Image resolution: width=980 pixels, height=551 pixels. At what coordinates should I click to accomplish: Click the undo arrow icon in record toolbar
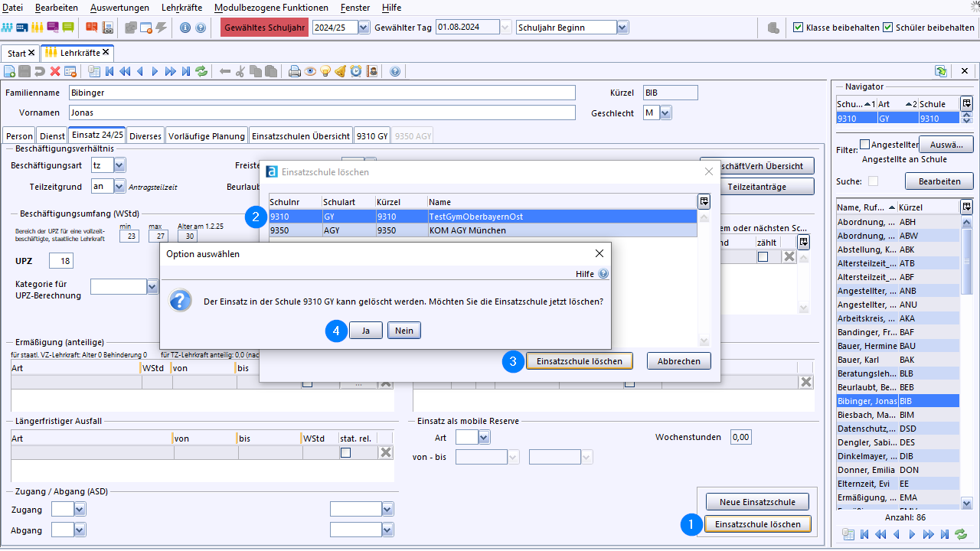(40, 71)
